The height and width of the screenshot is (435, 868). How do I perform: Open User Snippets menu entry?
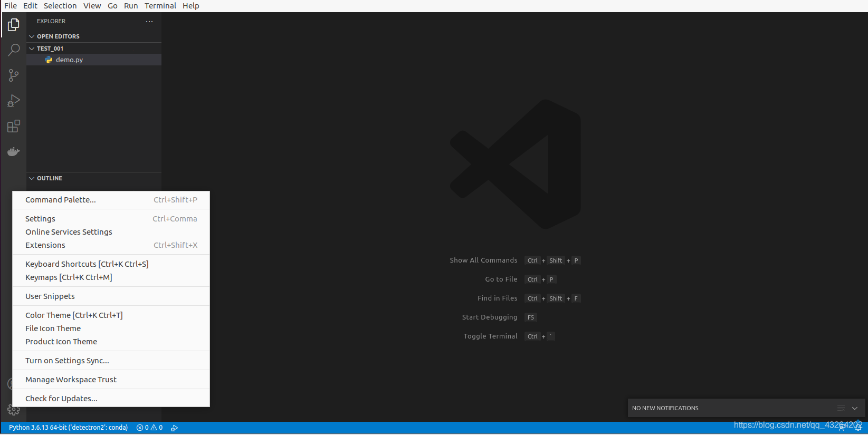(x=111, y=296)
